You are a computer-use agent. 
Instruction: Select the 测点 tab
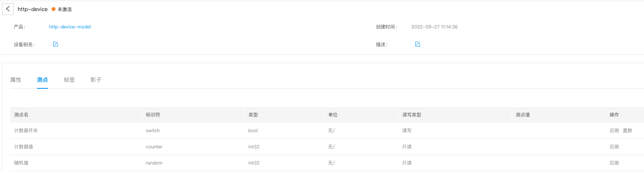pos(43,80)
